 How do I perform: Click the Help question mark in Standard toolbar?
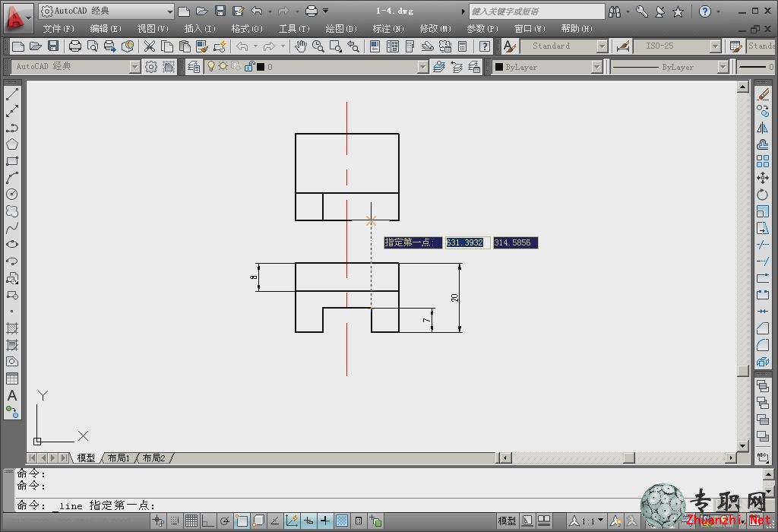(x=485, y=46)
